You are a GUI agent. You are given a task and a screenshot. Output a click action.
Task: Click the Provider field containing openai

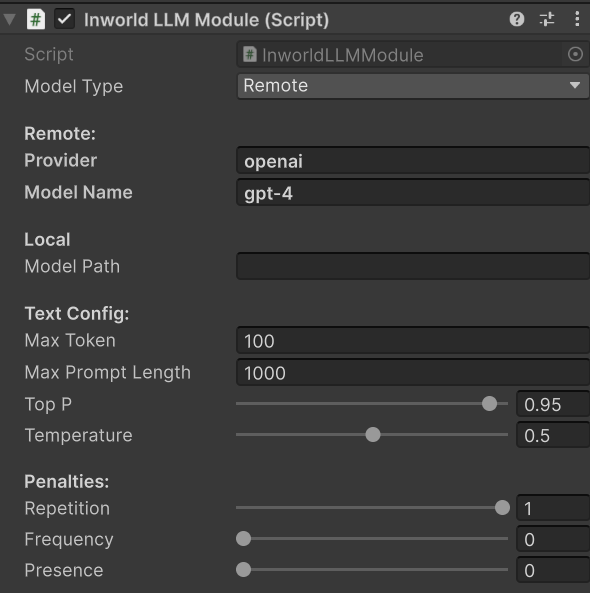(x=413, y=161)
